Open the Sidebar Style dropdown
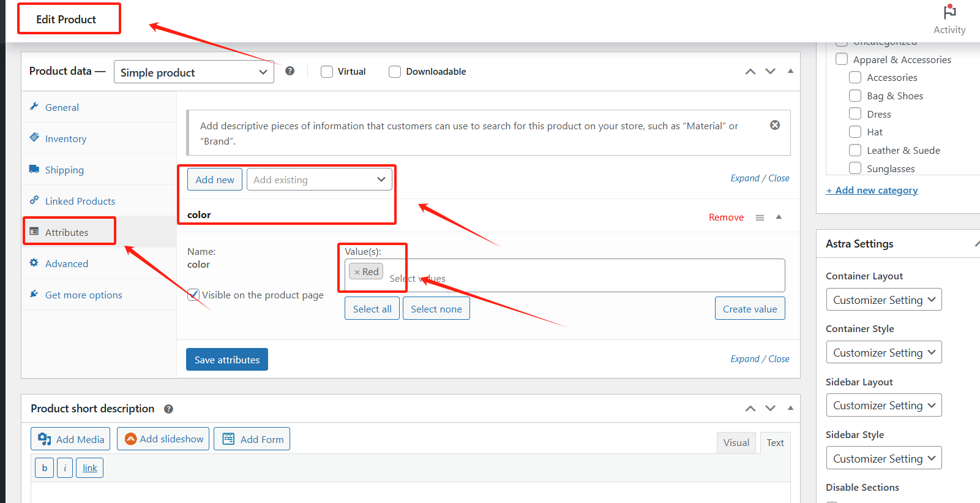The height and width of the screenshot is (503, 980). [884, 458]
